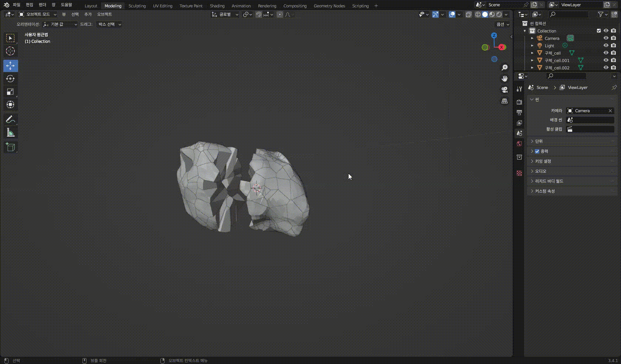Switch viewport to wireframe shading mode
Image resolution: width=621 pixels, height=364 pixels.
[478, 14]
